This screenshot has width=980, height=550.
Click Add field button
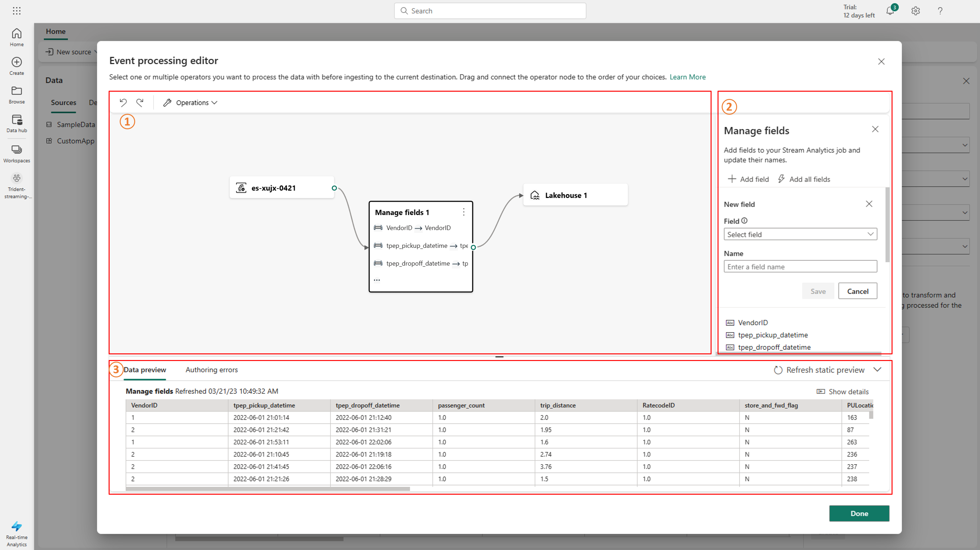point(748,179)
